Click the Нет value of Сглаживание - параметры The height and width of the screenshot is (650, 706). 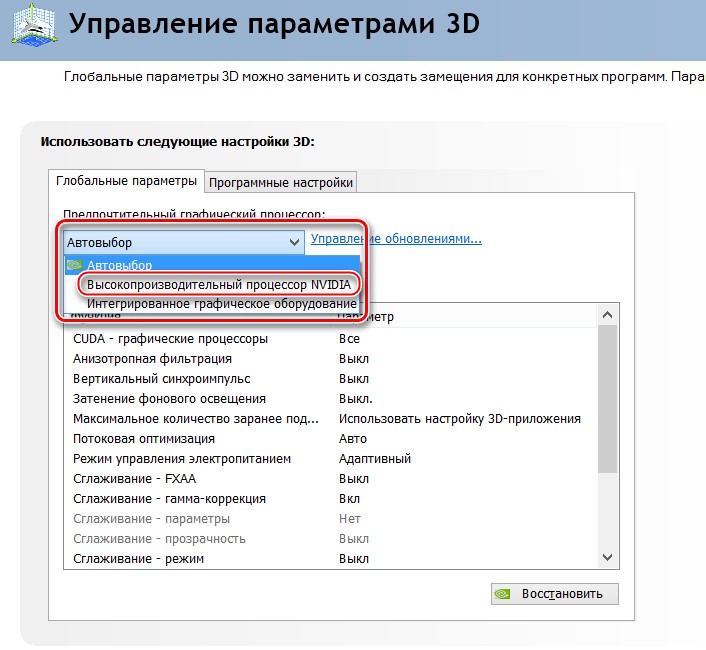pyautogui.click(x=350, y=519)
